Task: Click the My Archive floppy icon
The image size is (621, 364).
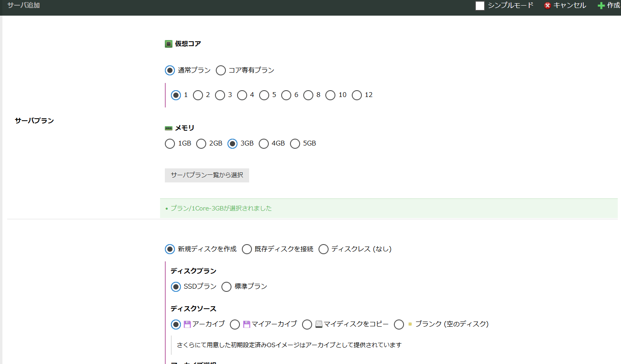Action: [247, 324]
